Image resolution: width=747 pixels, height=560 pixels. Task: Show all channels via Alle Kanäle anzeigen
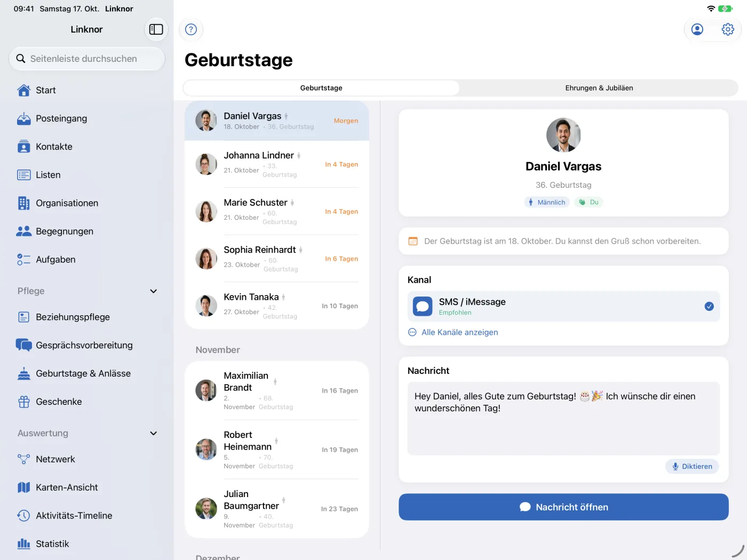[x=453, y=332]
